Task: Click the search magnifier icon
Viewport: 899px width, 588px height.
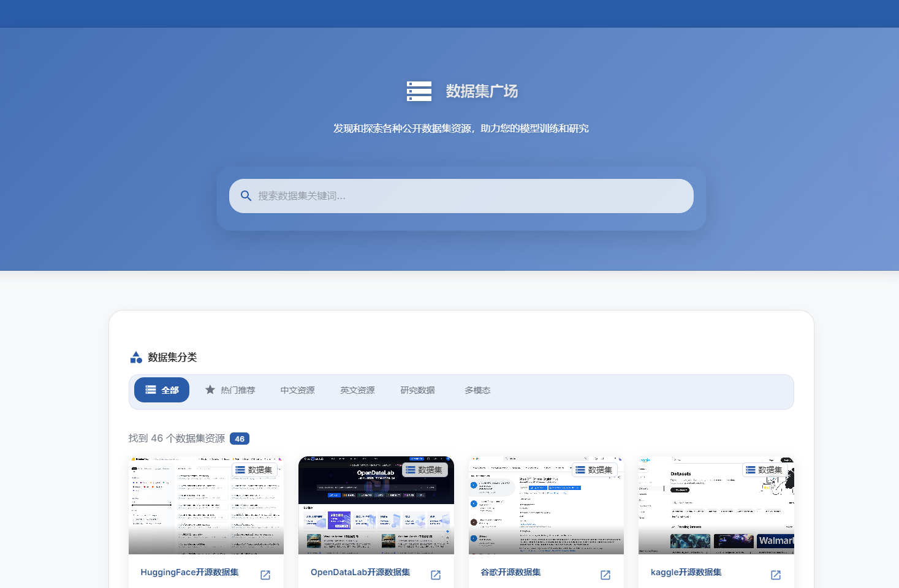Action: point(246,196)
